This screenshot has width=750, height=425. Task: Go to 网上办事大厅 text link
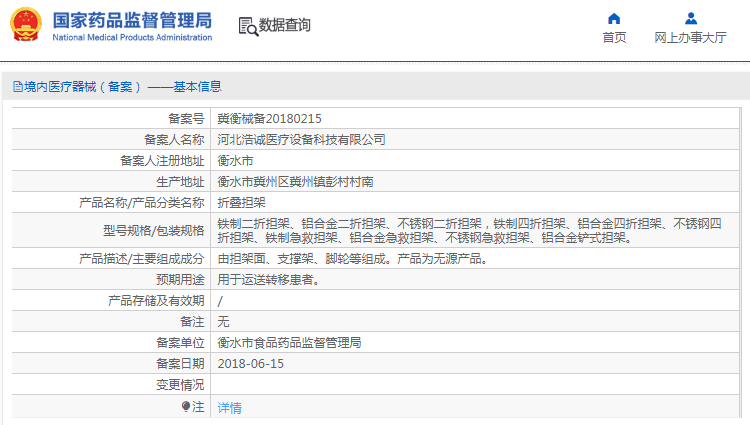[690, 38]
